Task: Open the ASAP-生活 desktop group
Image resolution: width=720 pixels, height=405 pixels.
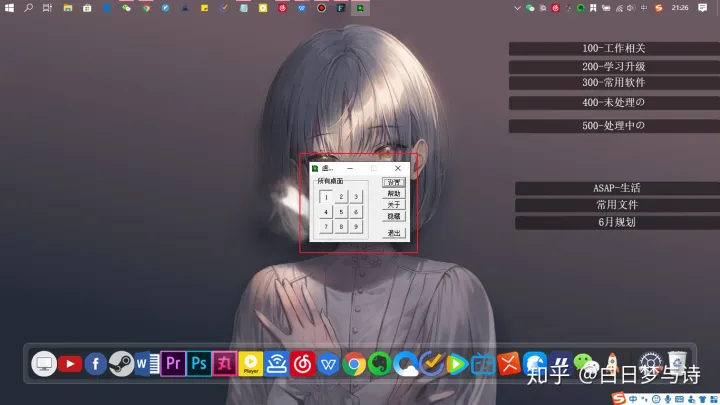Action: pyautogui.click(x=617, y=188)
